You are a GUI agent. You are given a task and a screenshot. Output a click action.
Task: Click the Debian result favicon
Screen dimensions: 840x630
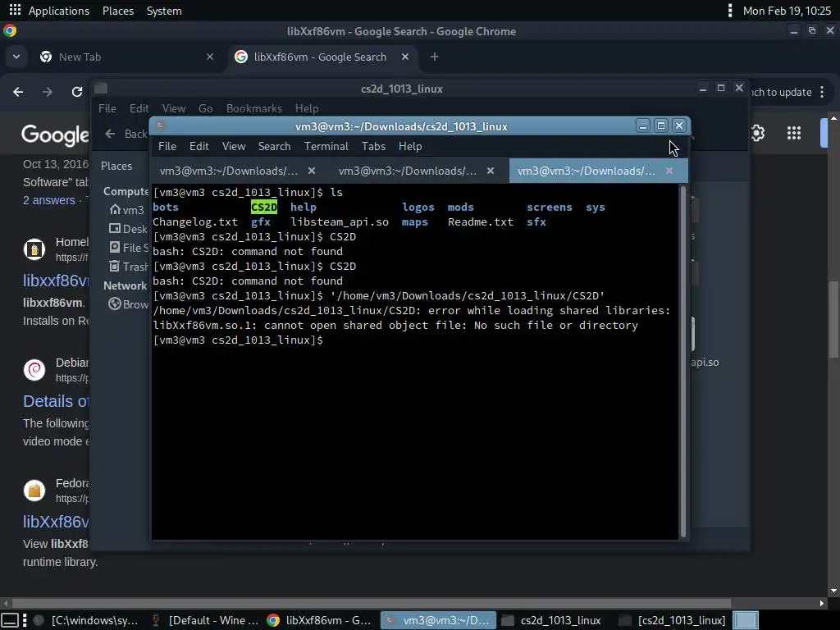point(34,370)
